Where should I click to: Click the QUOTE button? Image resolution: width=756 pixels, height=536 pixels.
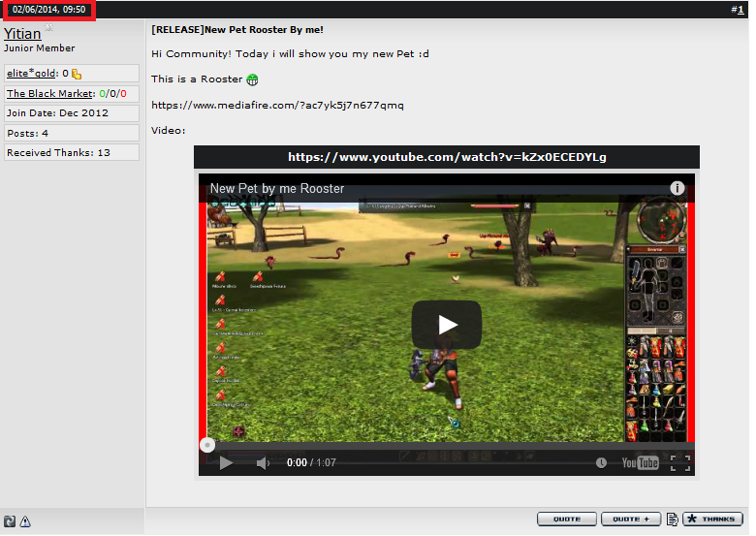coord(567,520)
